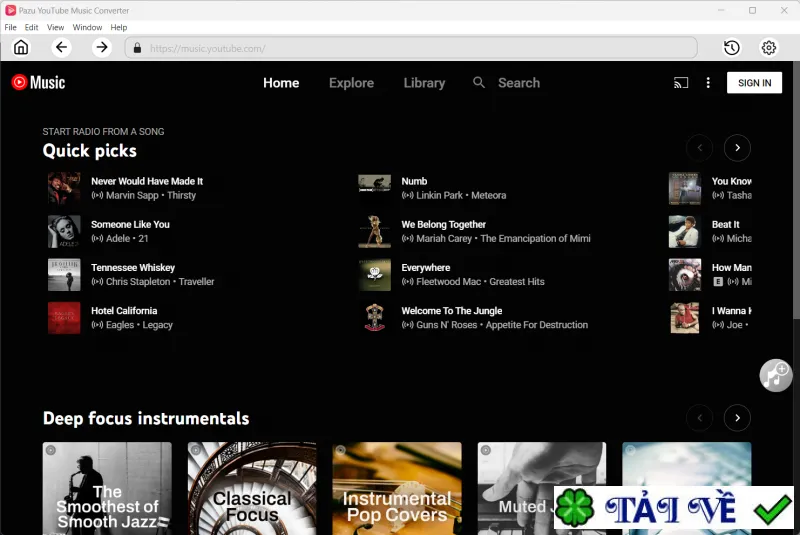Click the search magnifier icon

pos(479,82)
